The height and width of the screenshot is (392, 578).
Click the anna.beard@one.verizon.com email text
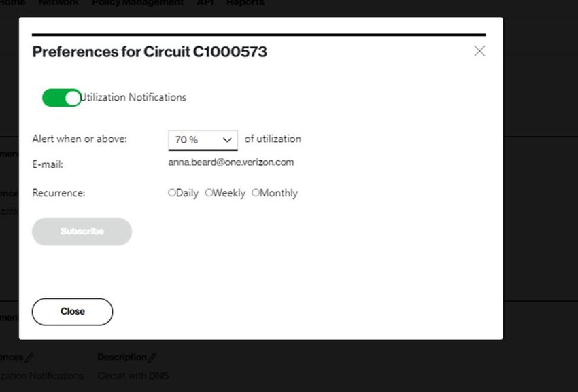pos(231,162)
